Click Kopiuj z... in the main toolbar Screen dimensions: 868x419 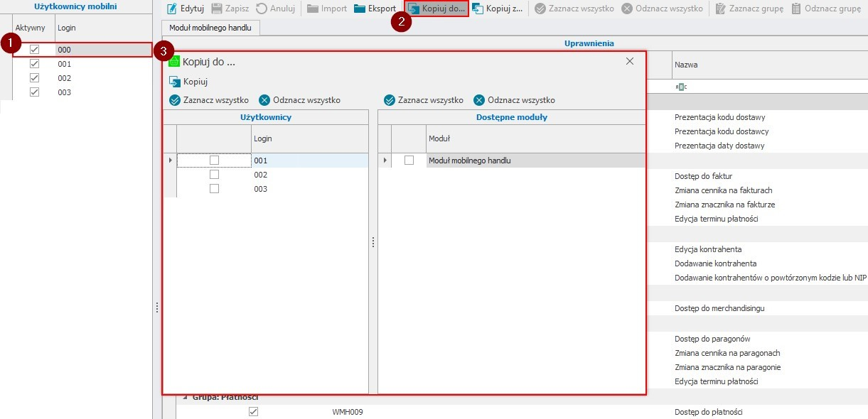click(497, 9)
